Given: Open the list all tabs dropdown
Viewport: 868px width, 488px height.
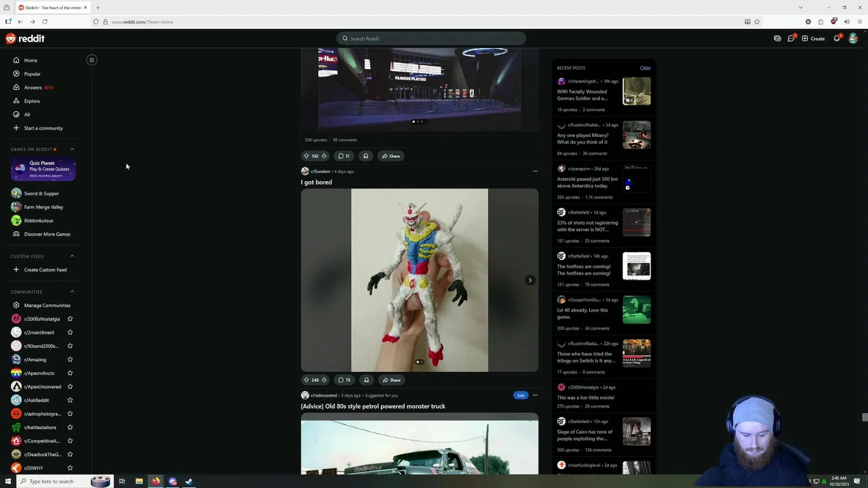Looking at the screenshot, I should point(800,7).
